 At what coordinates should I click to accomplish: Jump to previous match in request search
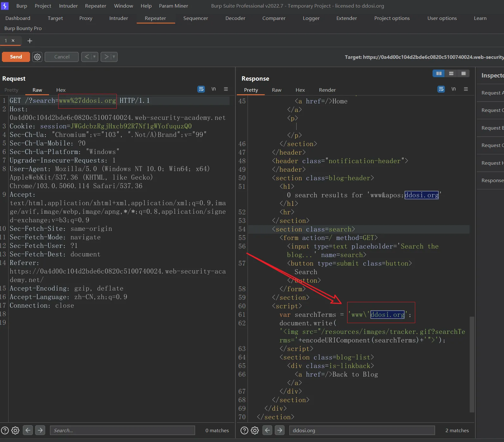28,430
